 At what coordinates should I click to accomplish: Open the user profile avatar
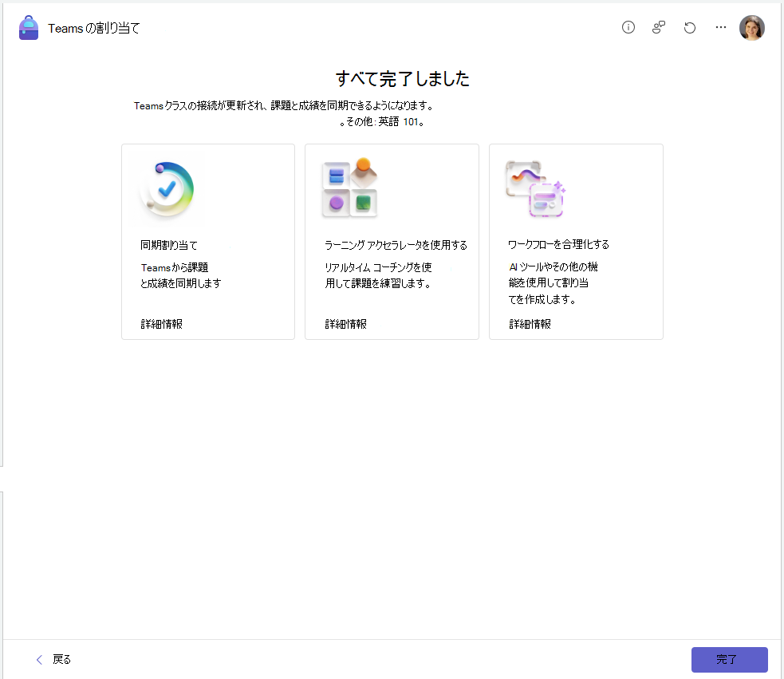coord(751,27)
